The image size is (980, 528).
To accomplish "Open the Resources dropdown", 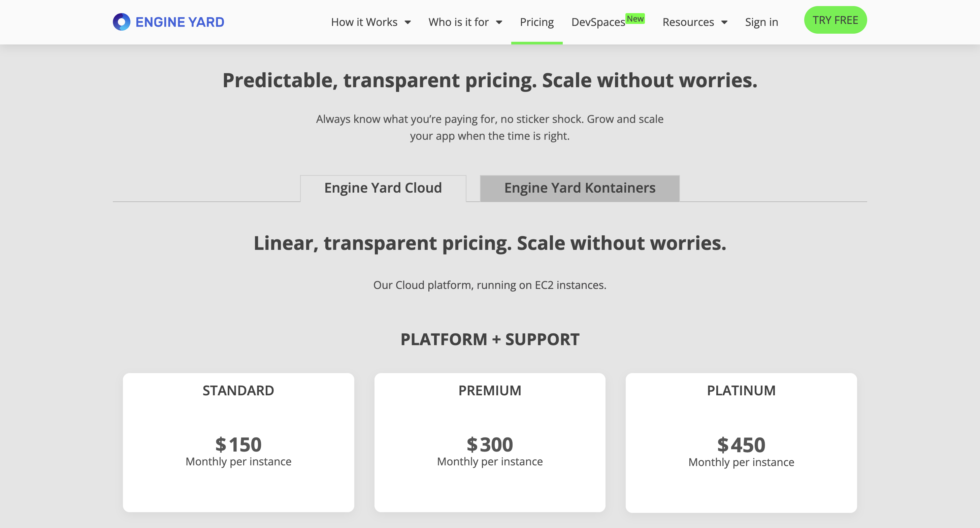I will (695, 22).
